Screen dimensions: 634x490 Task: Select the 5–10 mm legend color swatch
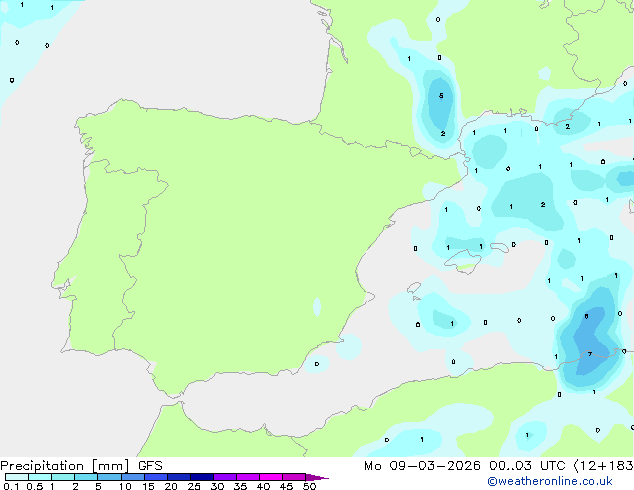point(109,477)
